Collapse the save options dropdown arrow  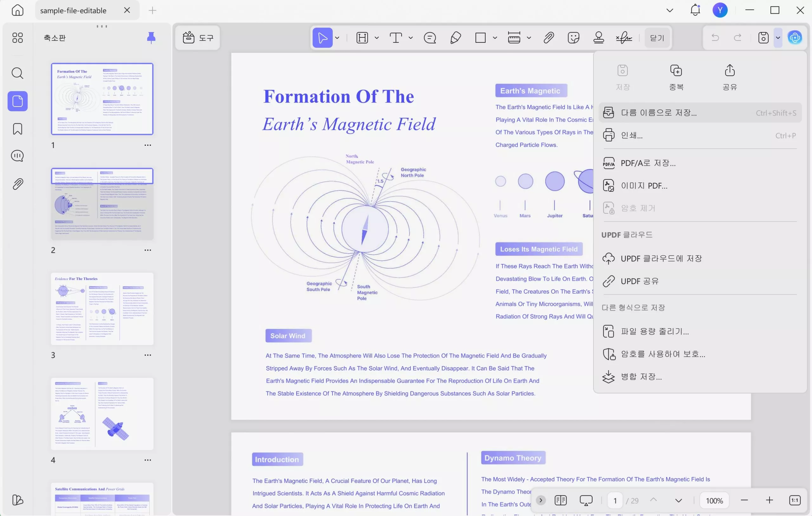click(778, 37)
